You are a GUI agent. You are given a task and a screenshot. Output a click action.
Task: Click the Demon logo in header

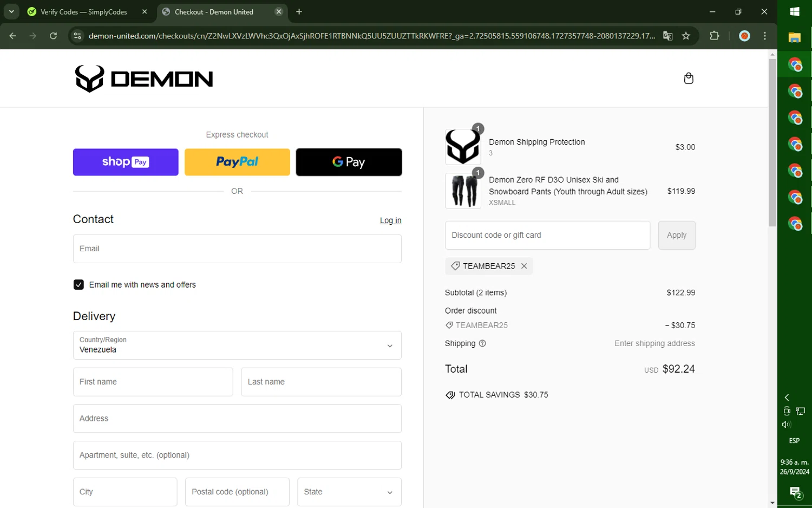tap(144, 79)
